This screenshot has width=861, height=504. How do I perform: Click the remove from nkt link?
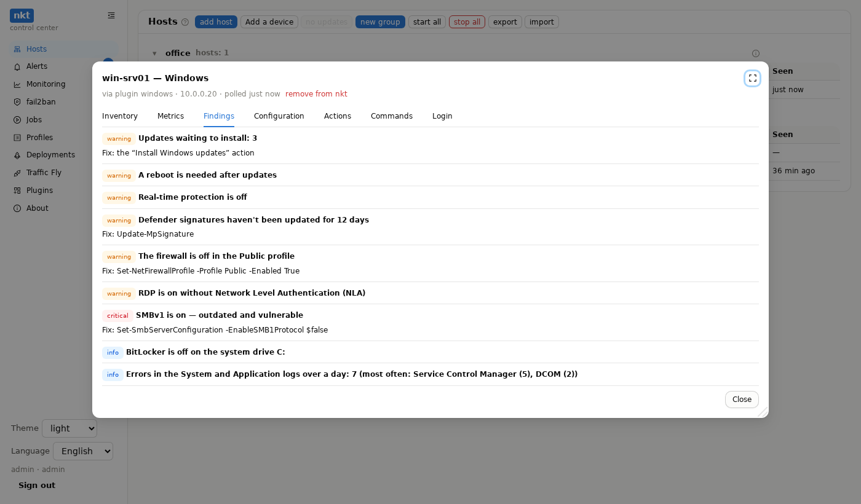tap(316, 94)
